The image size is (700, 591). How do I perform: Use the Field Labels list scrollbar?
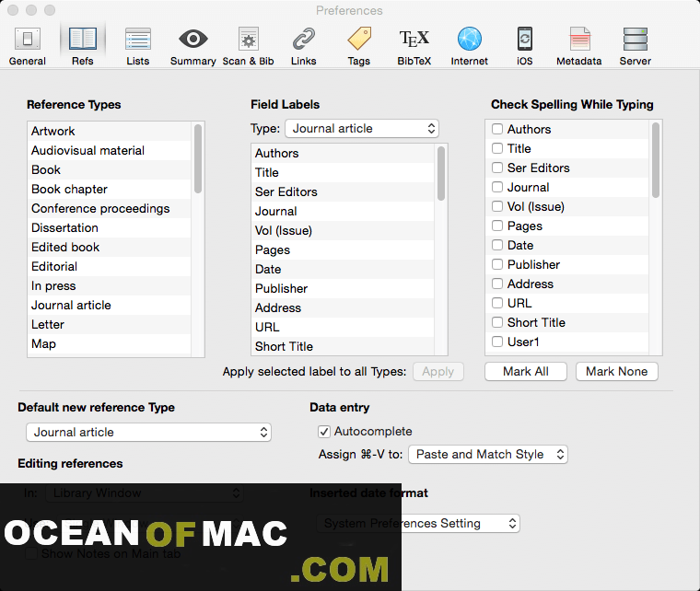point(441,173)
